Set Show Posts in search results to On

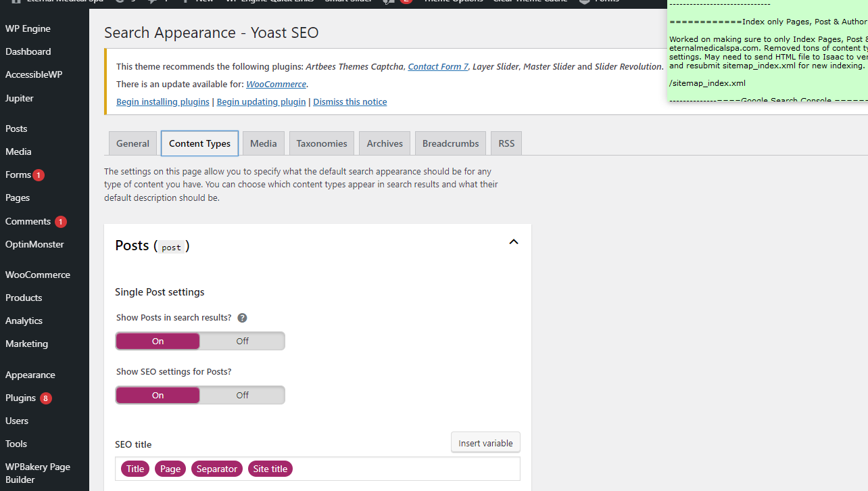(158, 341)
